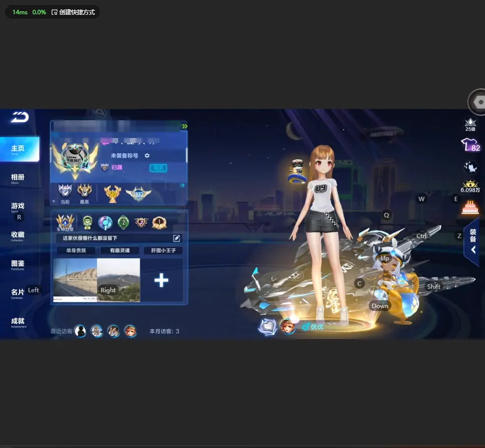Image resolution: width=485 pixels, height=448 pixels.
Task: Open second recent visitor avatar
Action: click(x=97, y=331)
